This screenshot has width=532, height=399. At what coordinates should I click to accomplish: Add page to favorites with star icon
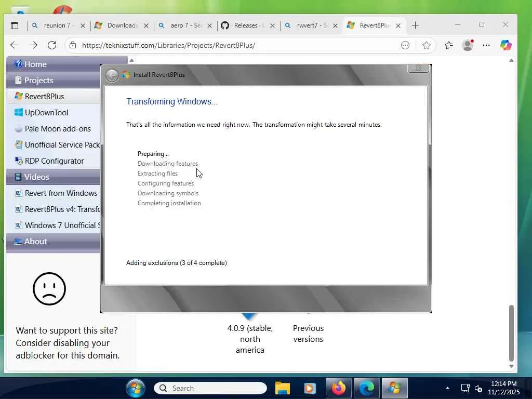427,45
